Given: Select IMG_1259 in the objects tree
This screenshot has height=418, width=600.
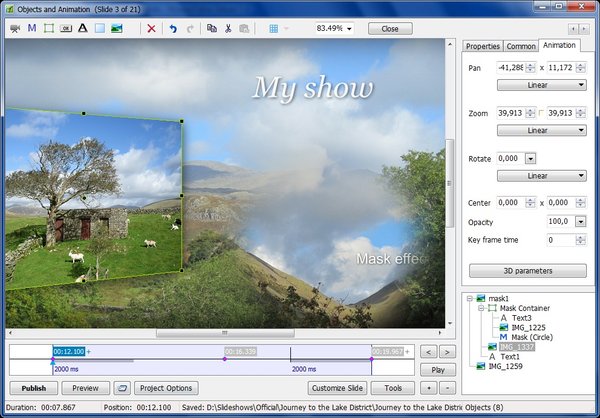Looking at the screenshot, I should [507, 367].
